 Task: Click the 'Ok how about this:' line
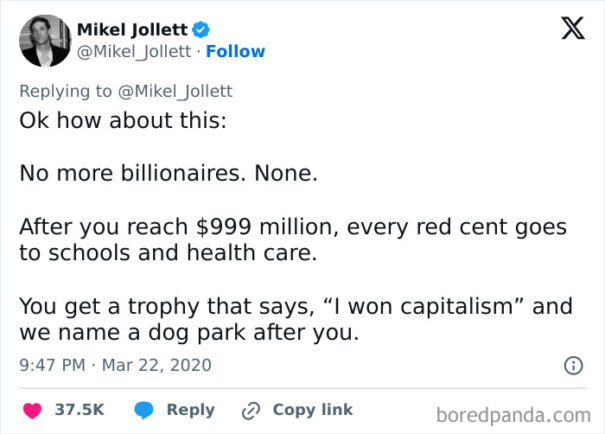point(123,120)
